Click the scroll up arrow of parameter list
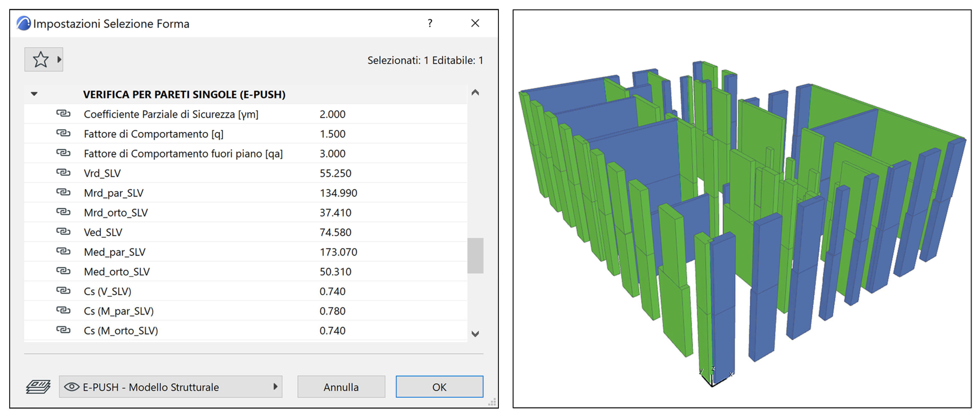 475,92
